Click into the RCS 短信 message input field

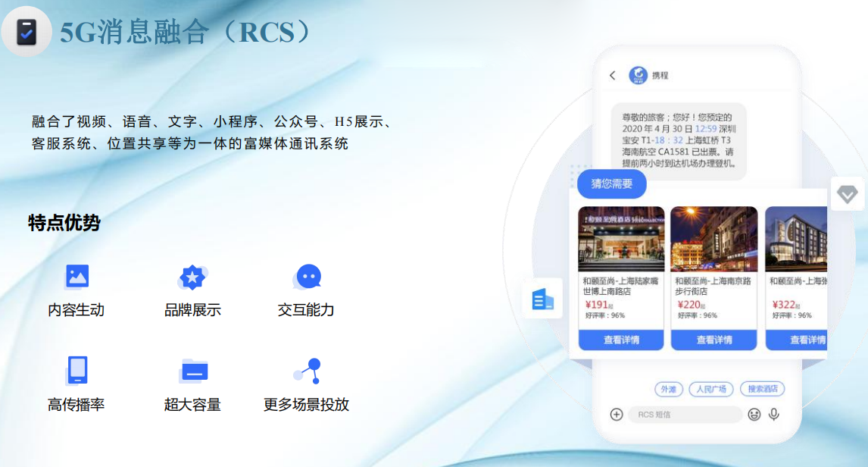[x=685, y=415]
